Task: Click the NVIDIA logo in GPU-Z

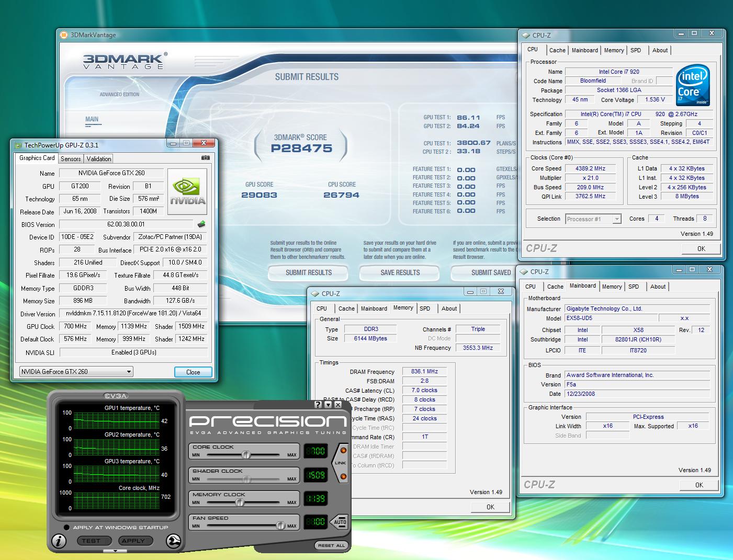Action: [x=188, y=191]
